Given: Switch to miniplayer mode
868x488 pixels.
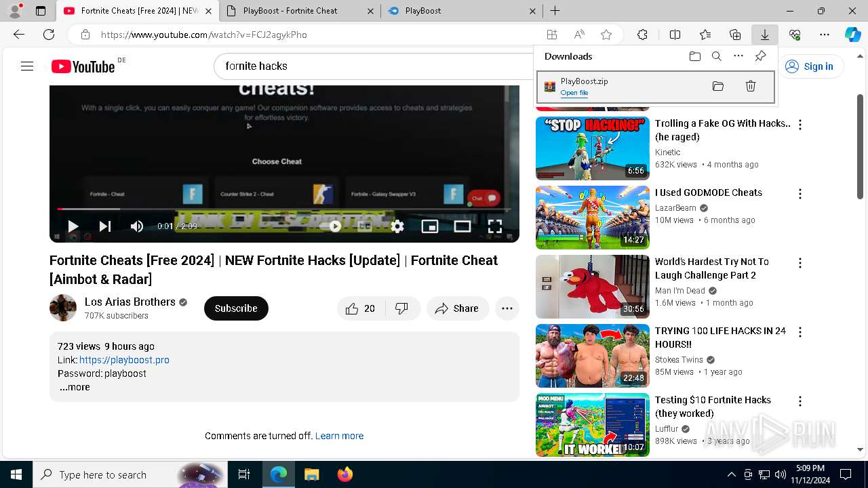Looking at the screenshot, I should tap(430, 226).
